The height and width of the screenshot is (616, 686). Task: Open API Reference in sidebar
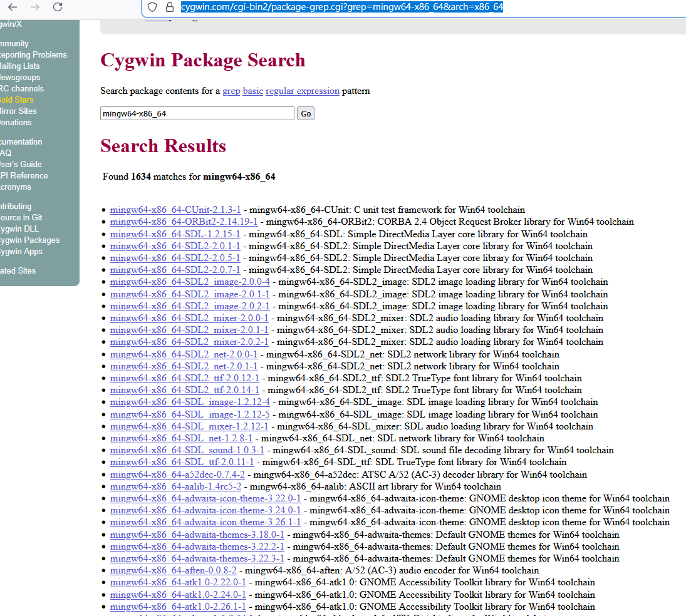24,175
